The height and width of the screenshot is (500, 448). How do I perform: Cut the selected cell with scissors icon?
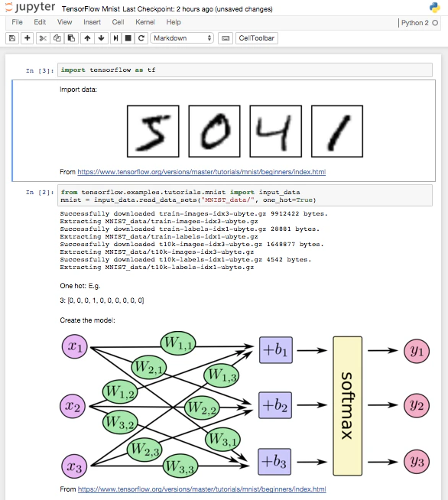coord(43,38)
